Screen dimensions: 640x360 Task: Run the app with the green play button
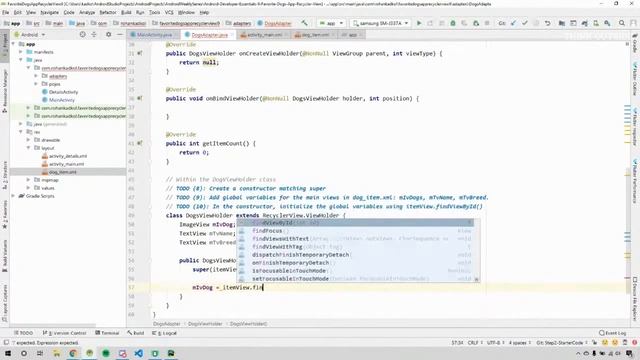[x=419, y=23]
